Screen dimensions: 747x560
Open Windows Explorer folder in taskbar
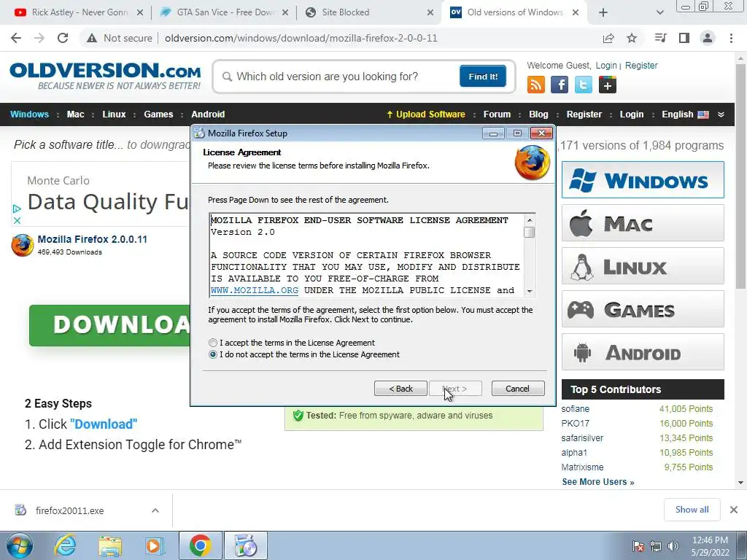[x=110, y=545]
